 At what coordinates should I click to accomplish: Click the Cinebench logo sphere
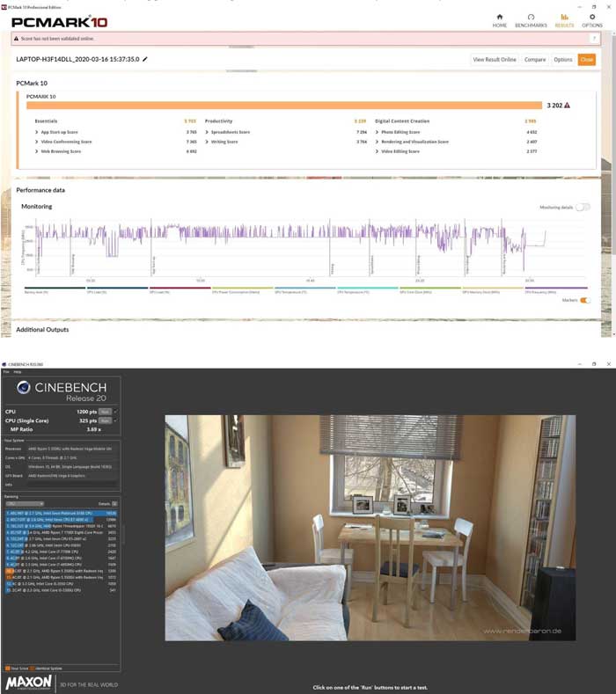click(x=24, y=387)
